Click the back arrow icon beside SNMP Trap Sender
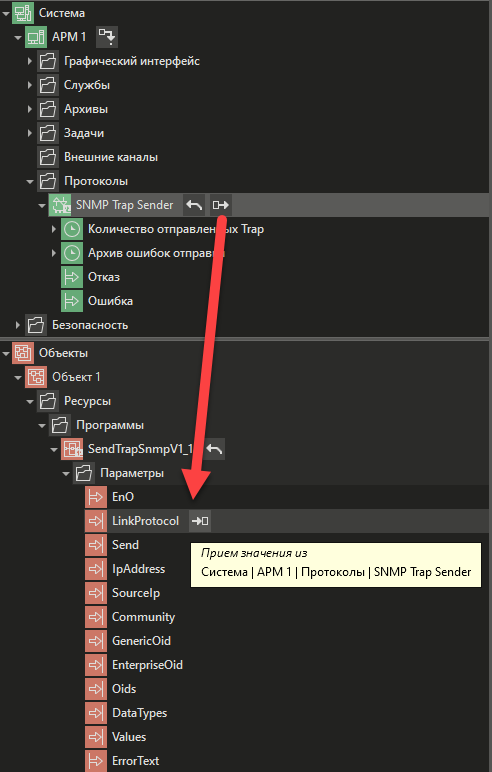The image size is (492, 772). tap(194, 205)
